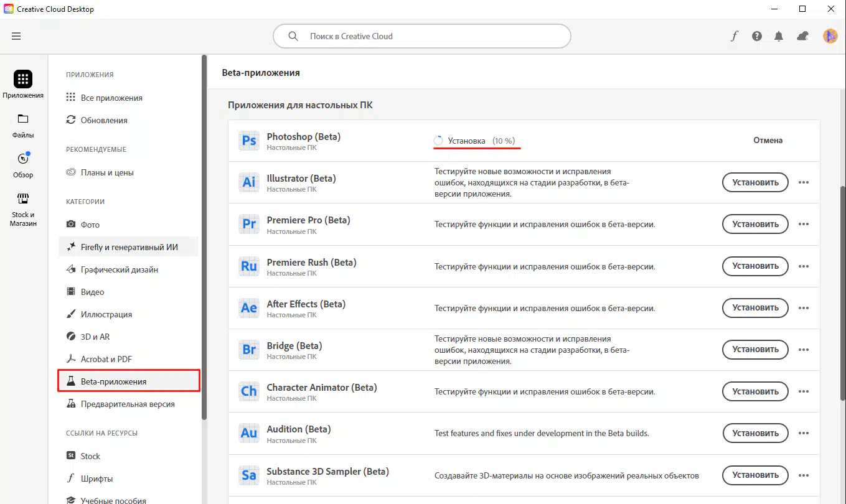
Task: Open more options for After Effects (Beta)
Action: [804, 308]
